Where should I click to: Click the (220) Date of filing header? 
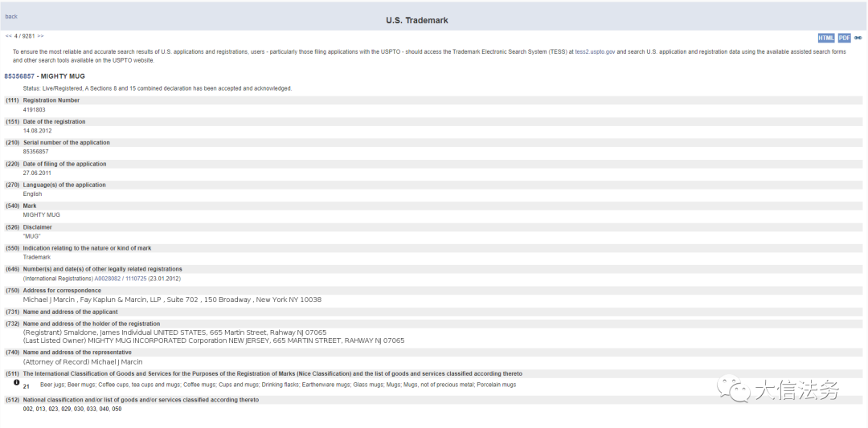pyautogui.click(x=433, y=165)
